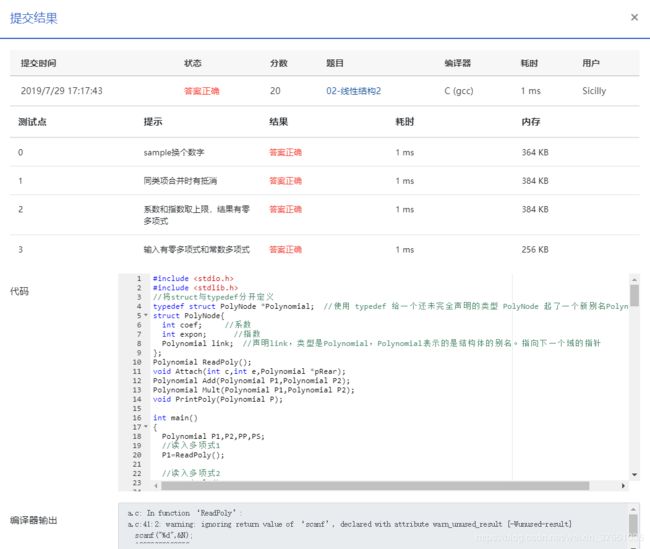Click the score value 20
This screenshot has width=650, height=549.
(275, 91)
